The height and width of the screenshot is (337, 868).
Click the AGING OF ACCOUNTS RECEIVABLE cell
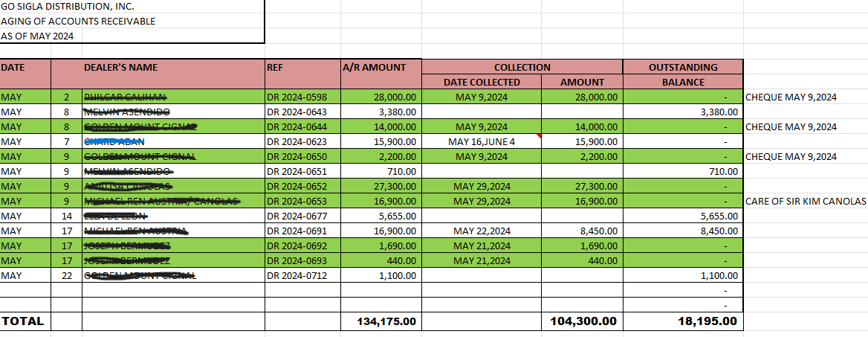(x=132, y=21)
